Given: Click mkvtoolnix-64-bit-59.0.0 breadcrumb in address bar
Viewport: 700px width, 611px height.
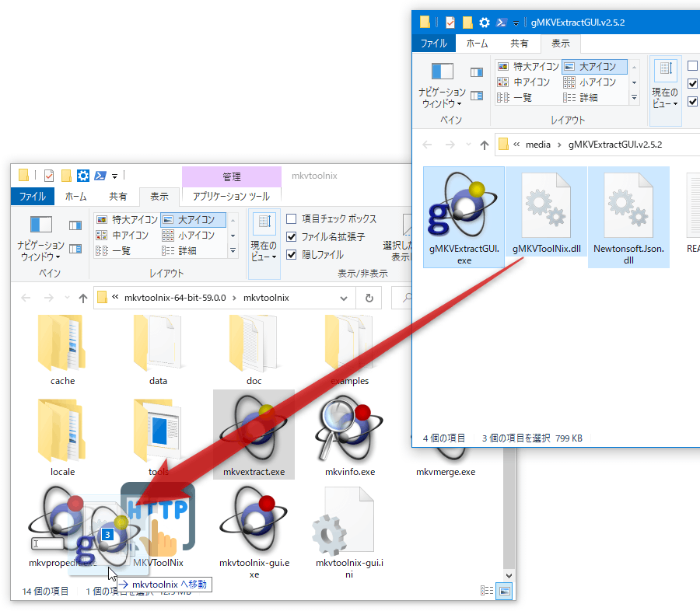Looking at the screenshot, I should click(175, 298).
